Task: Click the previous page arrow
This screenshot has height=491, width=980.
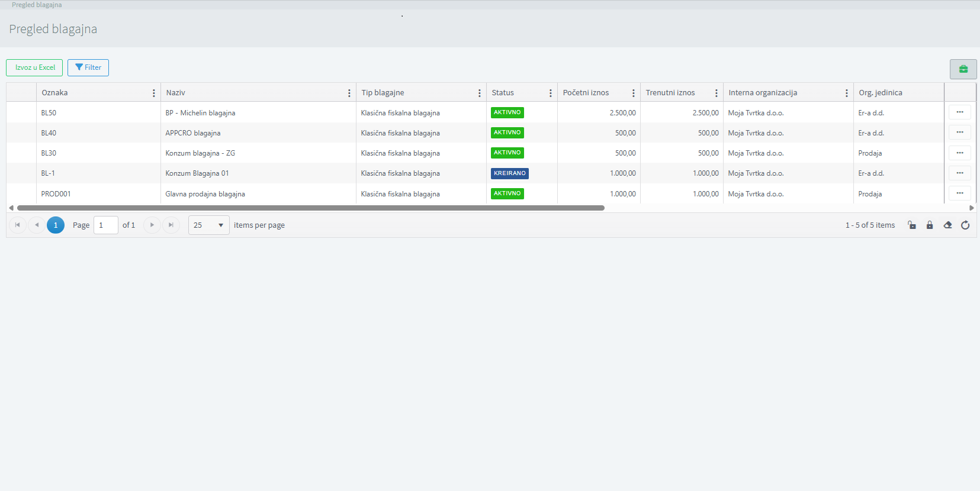Action: pyautogui.click(x=37, y=225)
